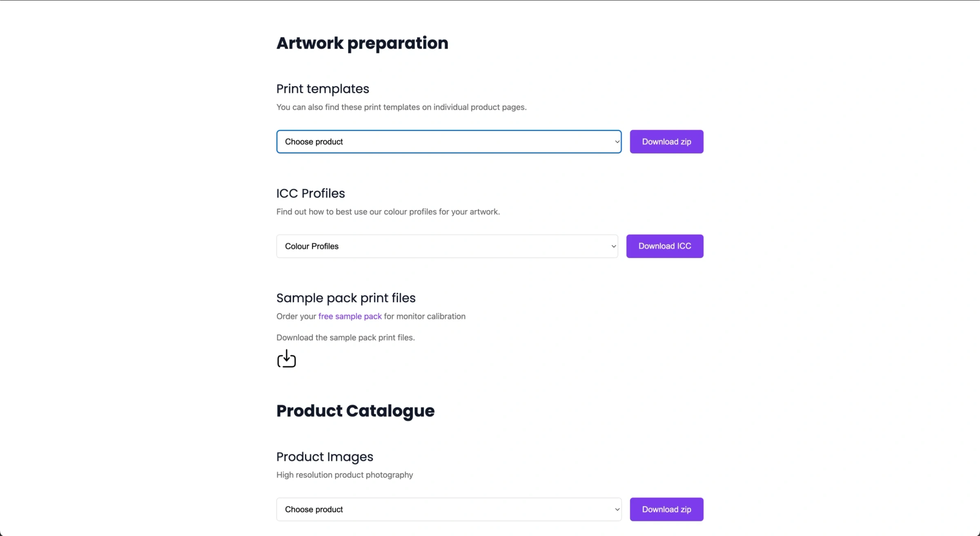
Task: Click the ICC Profiles section title
Action: pos(310,193)
